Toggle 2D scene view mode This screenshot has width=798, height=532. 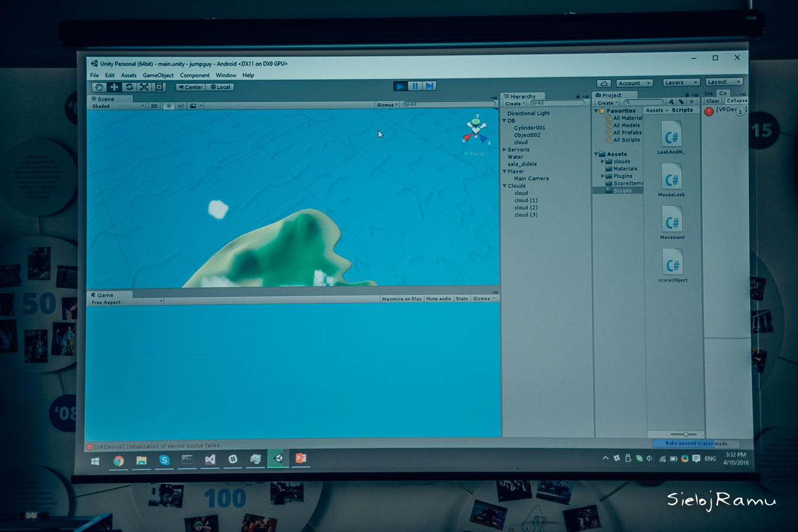point(154,106)
